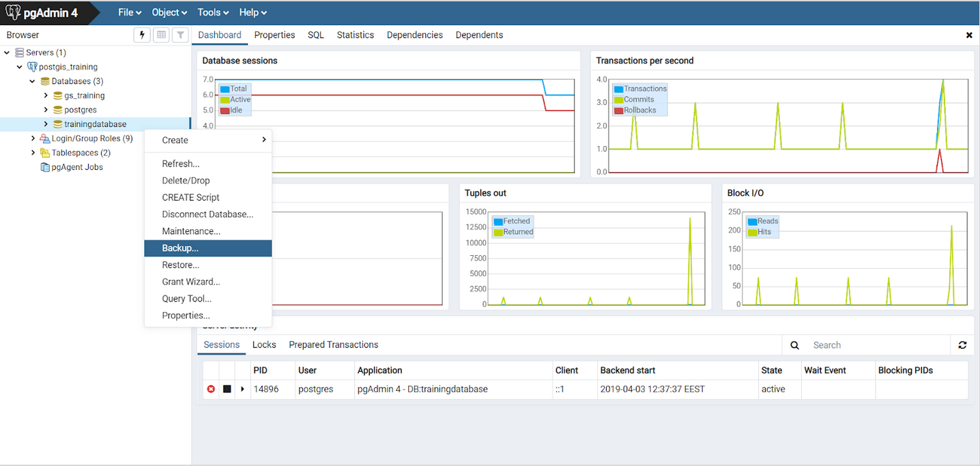Screen dimensions: 980x466
Task: Click the View Data grid icon
Action: (161, 35)
